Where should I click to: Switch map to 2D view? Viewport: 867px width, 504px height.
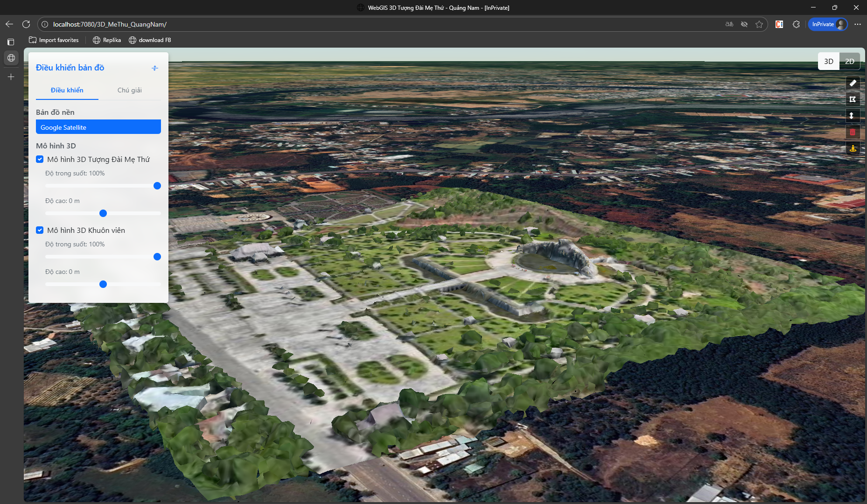(x=849, y=62)
